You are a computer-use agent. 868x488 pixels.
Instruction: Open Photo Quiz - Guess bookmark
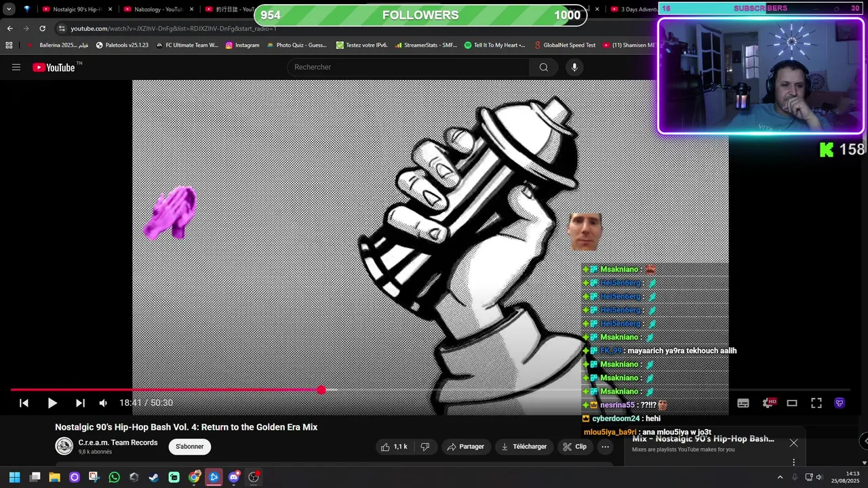(x=296, y=45)
